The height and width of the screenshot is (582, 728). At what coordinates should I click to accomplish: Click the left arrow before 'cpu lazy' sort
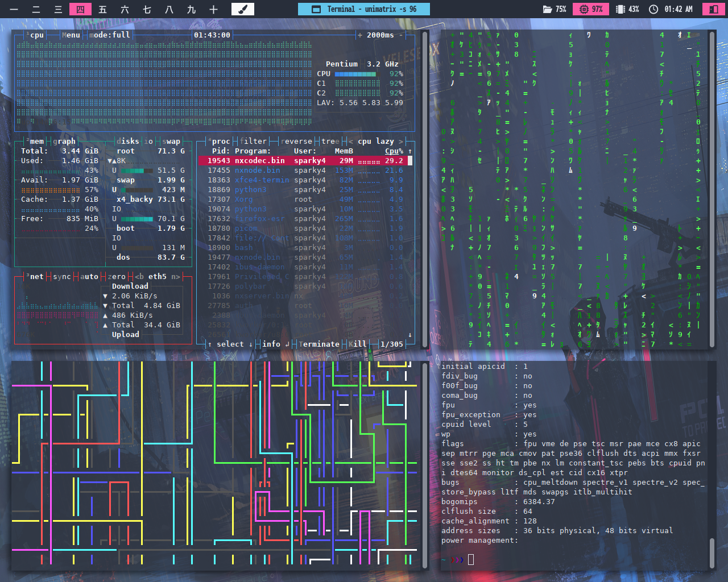[x=351, y=142]
